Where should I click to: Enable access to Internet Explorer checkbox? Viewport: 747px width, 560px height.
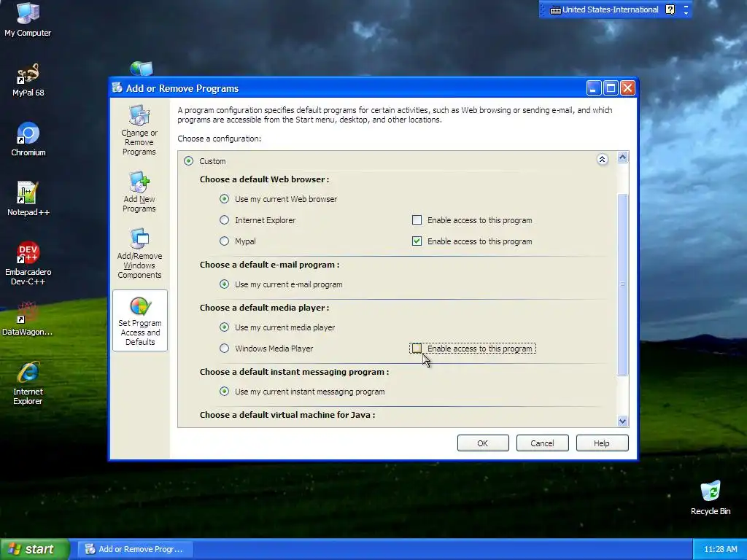(x=417, y=220)
